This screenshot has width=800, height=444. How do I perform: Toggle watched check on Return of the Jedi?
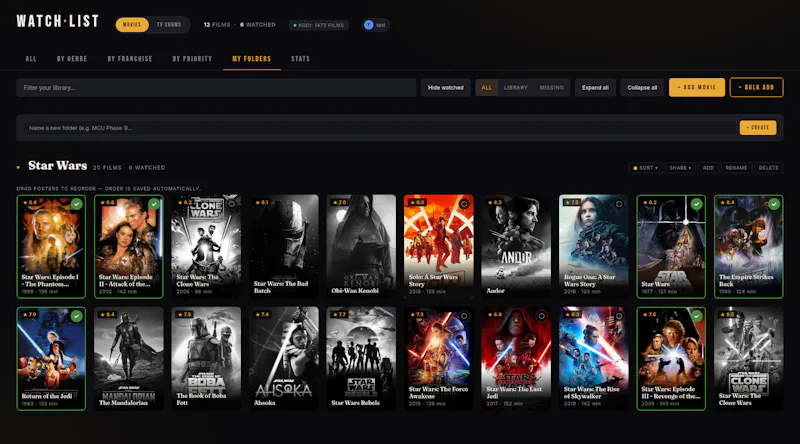(x=77, y=316)
